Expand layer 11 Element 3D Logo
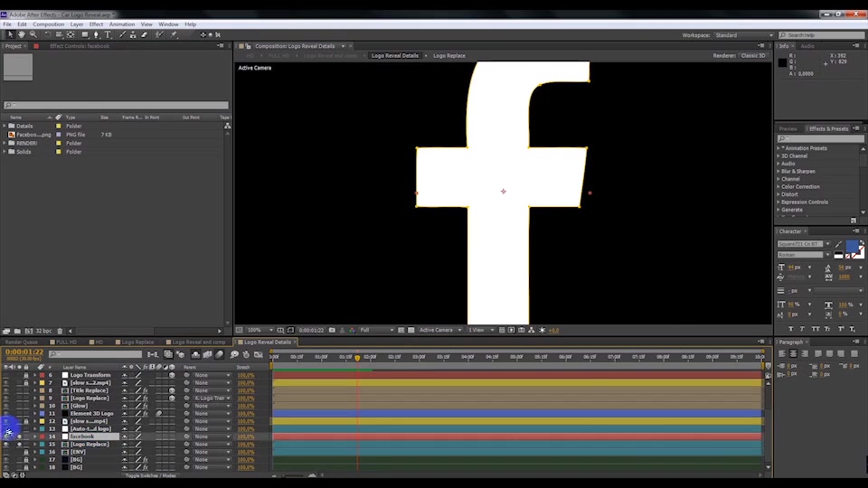This screenshot has width=868, height=488. (x=35, y=414)
